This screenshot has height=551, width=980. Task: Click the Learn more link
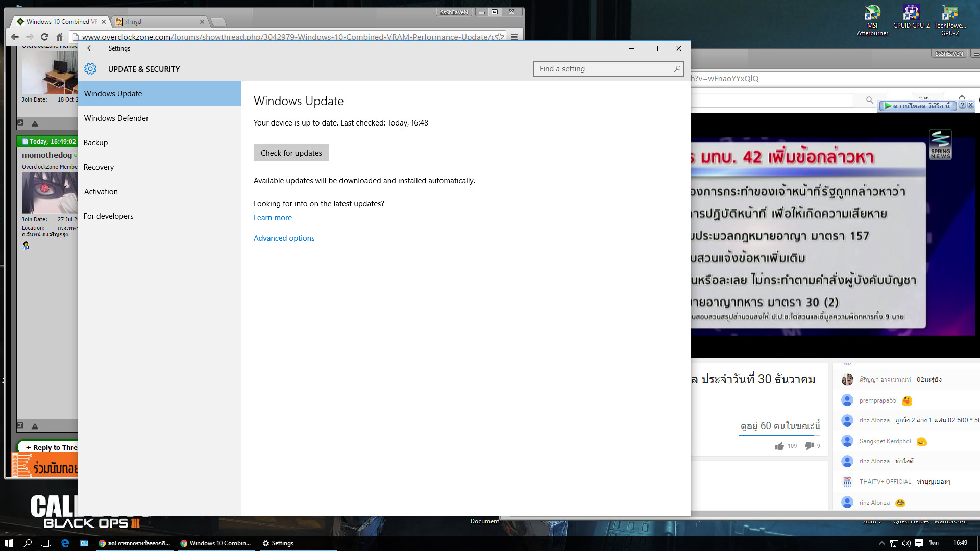click(x=273, y=218)
